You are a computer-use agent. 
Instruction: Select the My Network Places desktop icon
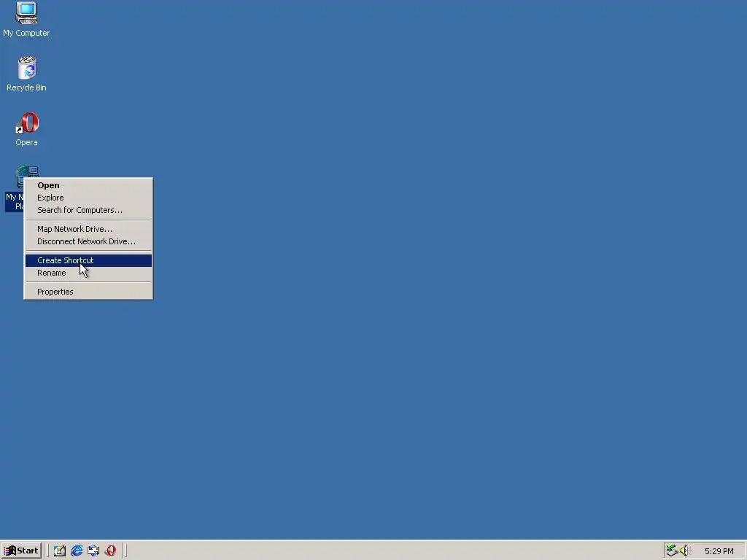[15, 189]
